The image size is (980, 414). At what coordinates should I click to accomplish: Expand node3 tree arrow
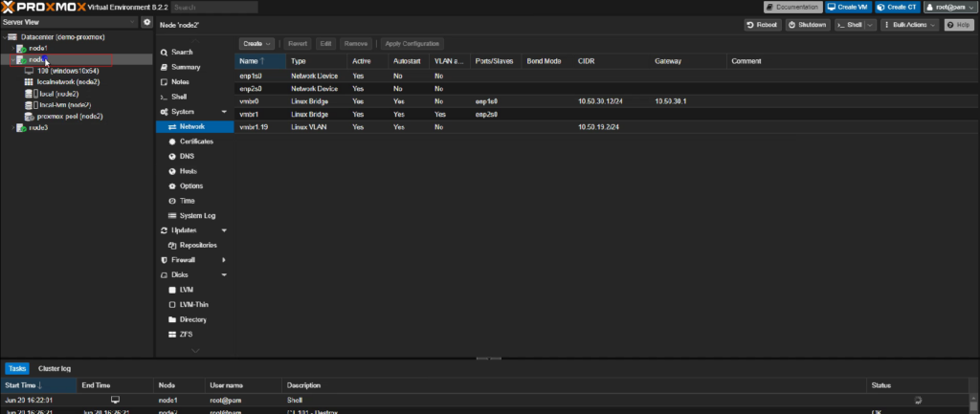point(13,127)
